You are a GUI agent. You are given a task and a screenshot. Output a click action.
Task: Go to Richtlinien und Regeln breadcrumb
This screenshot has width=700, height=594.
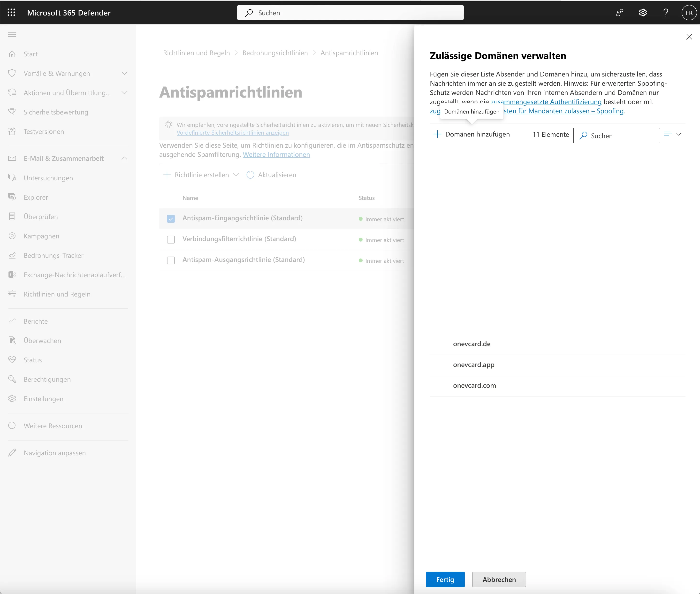point(197,53)
